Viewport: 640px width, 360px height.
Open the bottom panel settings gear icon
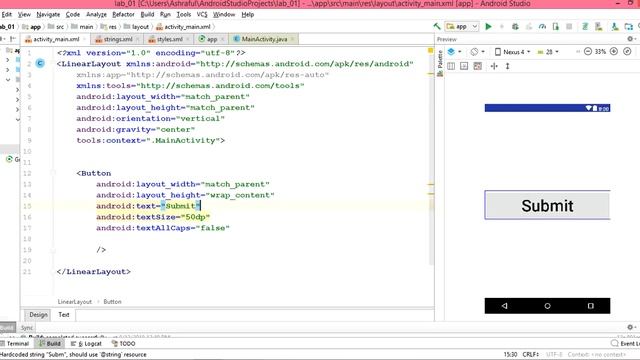click(x=631, y=327)
